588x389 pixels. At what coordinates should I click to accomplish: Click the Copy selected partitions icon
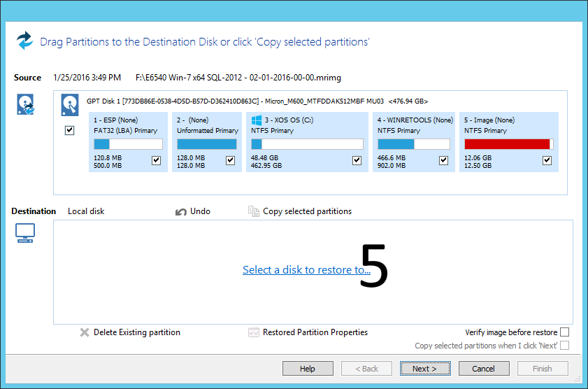point(254,211)
